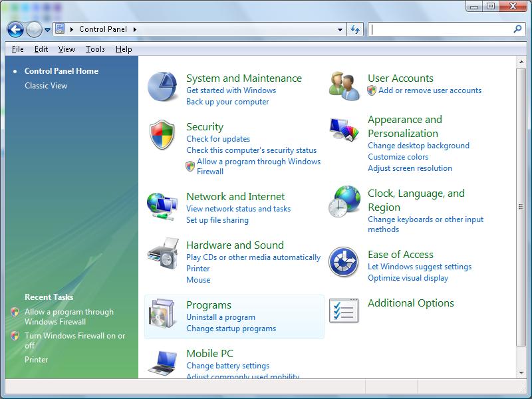Click Change battery settings
532x399 pixels.
[227, 366]
